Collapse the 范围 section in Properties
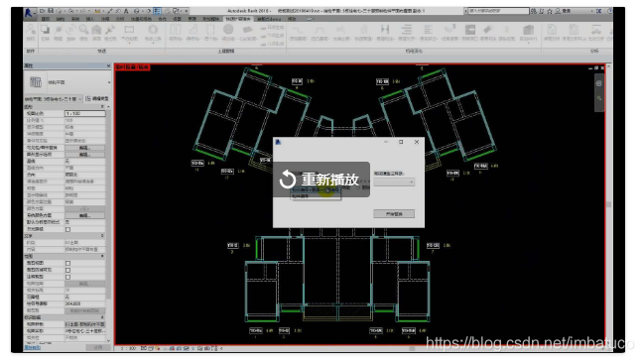This screenshot has width=644, height=362. pos(102,256)
